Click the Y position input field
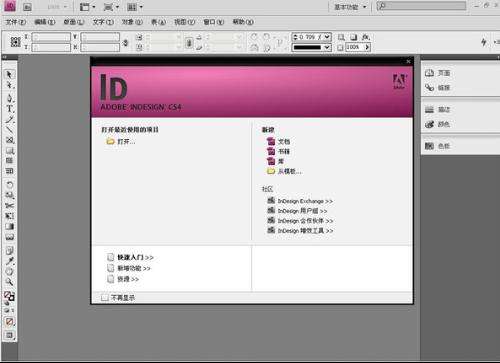 51,47
